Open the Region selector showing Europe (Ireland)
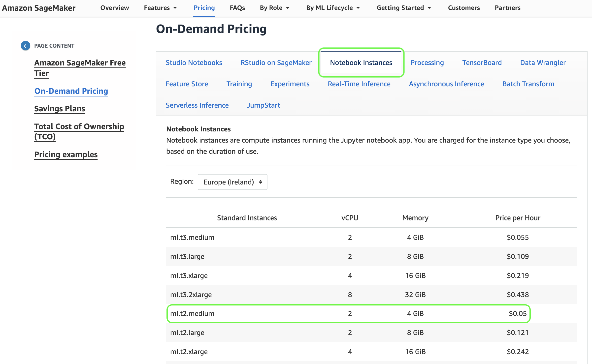The image size is (592, 364). pyautogui.click(x=232, y=182)
